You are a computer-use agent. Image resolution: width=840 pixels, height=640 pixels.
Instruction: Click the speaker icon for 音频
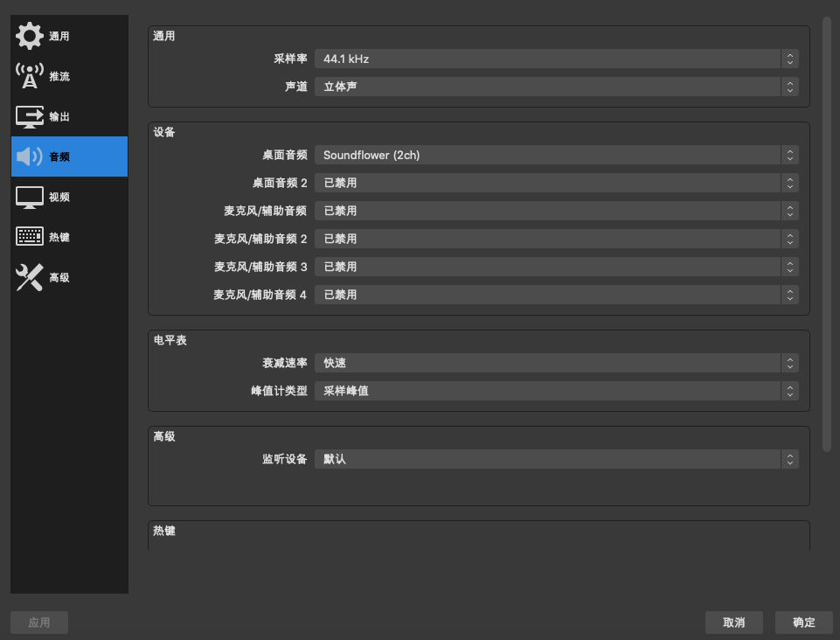click(x=30, y=157)
